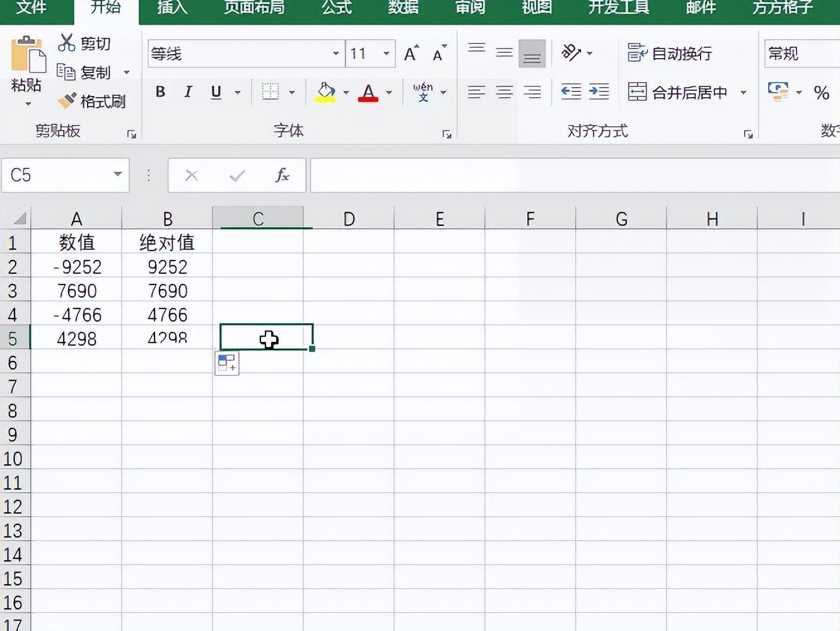
Task: Apply percent style
Action: [x=821, y=93]
